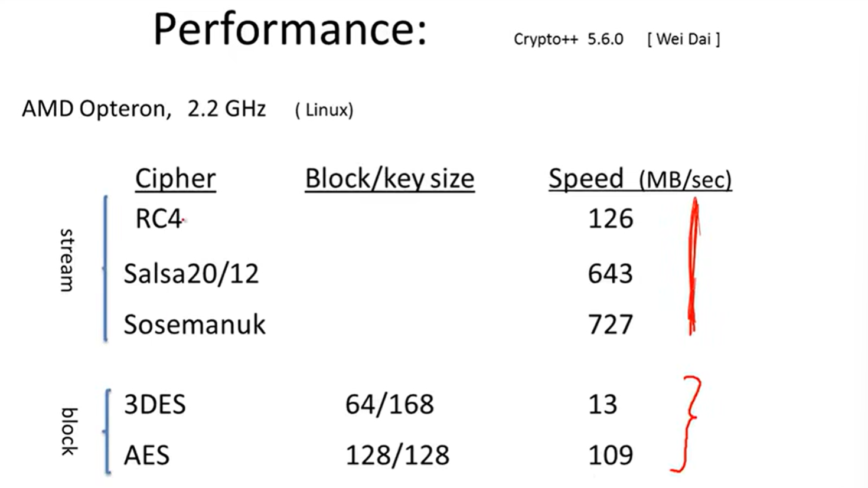Click the rotated stream category label

coord(67,260)
